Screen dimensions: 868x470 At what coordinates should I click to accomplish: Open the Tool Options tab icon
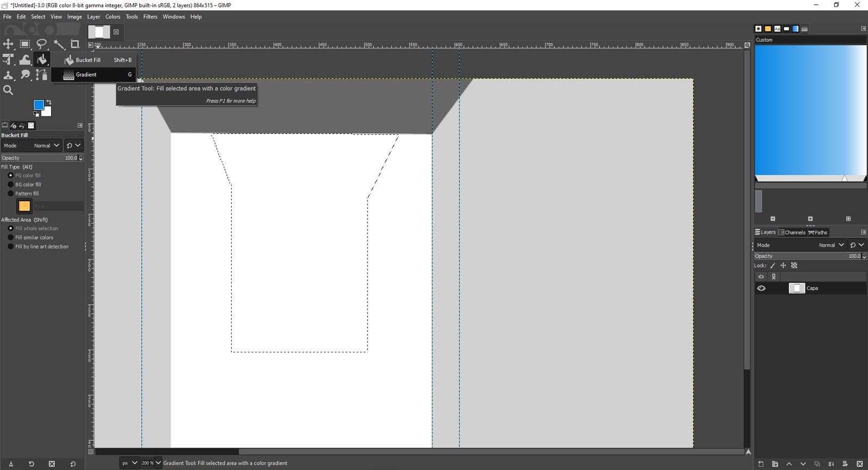5,126
